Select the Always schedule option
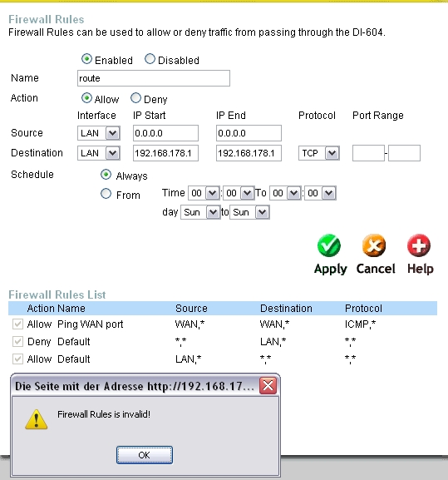 [106, 175]
